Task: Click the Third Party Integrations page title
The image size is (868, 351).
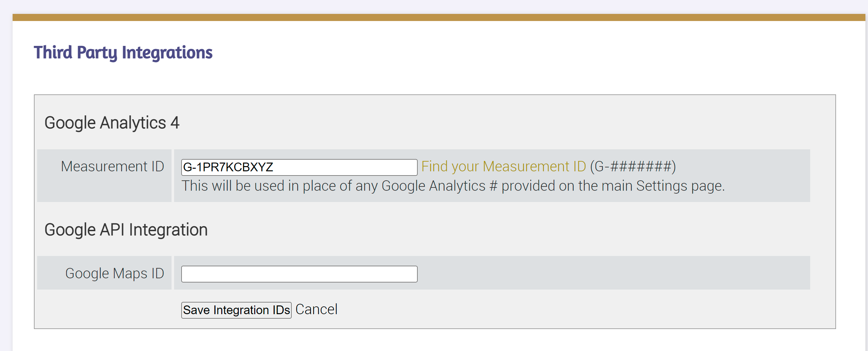Action: (x=123, y=52)
